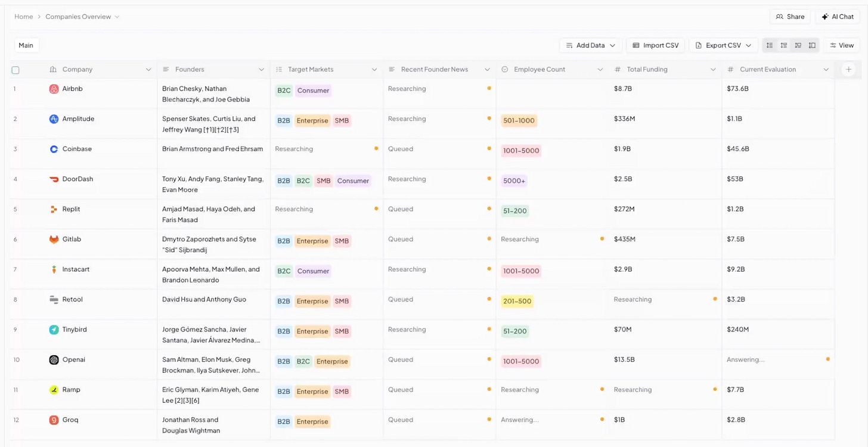Go to Home in breadcrumb
Image resolution: width=868 pixels, height=447 pixels.
(x=24, y=17)
